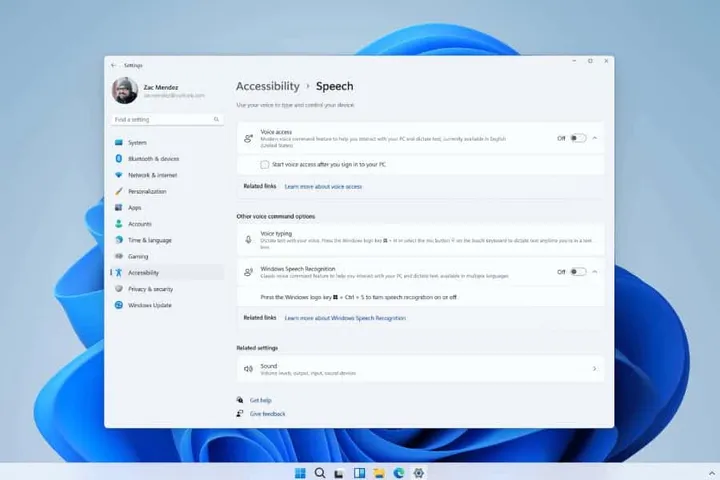Open Apps icon in sidebar

(x=118, y=208)
